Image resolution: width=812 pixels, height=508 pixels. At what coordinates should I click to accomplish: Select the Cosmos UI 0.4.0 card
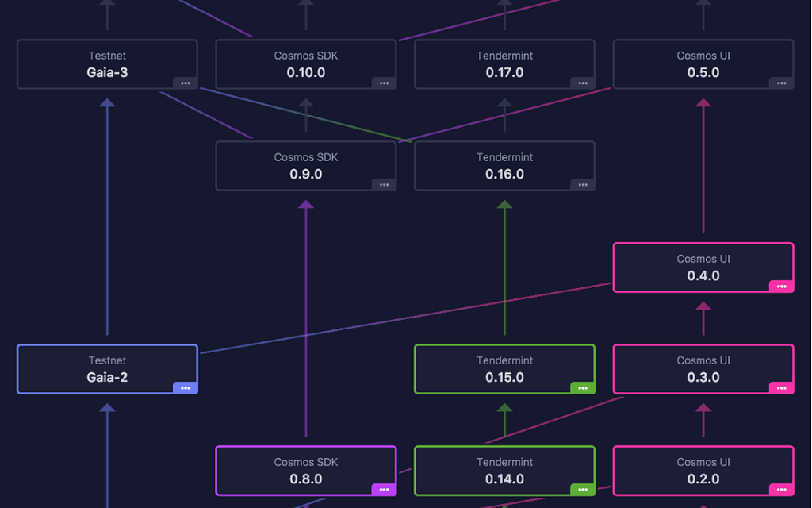(703, 267)
